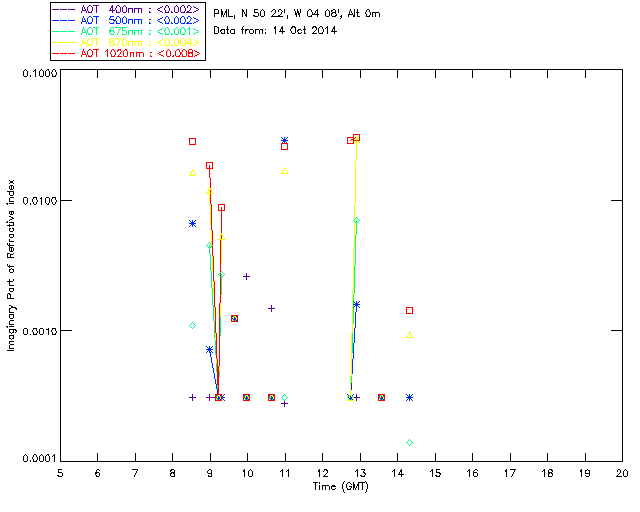Image resolution: width=640 pixels, height=512 pixels.
Task: Click the purple plus marker near 0.0015
Action: 271,308
